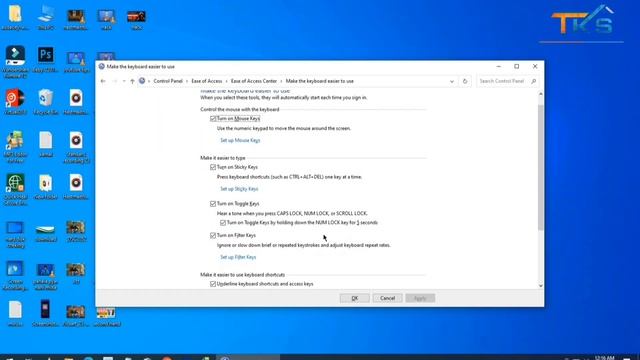
Task: Click the scrollbar up arrow
Action: click(540, 94)
